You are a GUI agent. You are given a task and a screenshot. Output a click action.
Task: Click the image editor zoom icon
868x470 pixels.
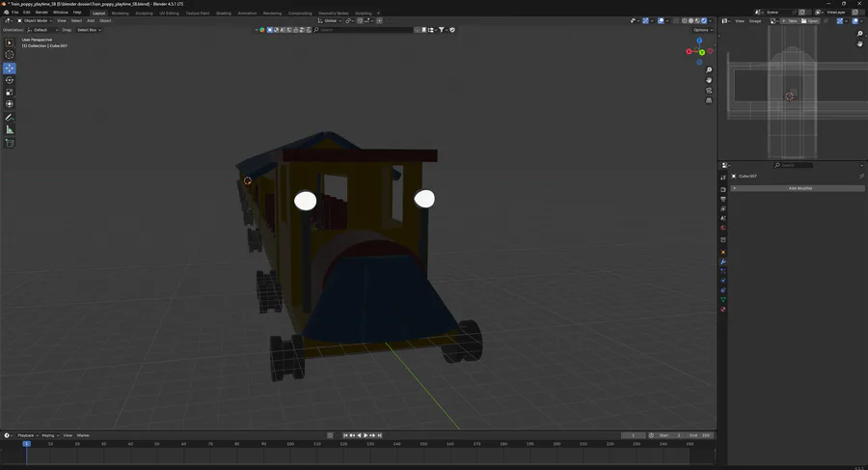tap(859, 34)
